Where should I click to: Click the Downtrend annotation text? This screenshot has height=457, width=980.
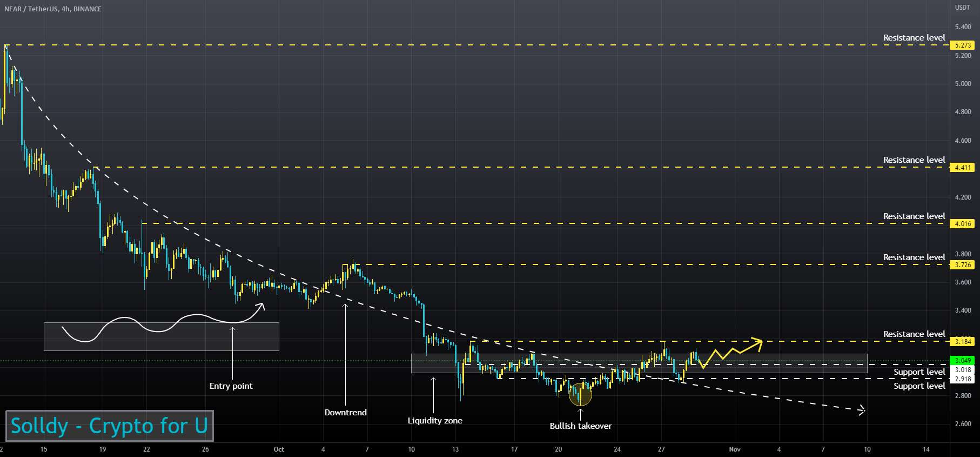(345, 413)
